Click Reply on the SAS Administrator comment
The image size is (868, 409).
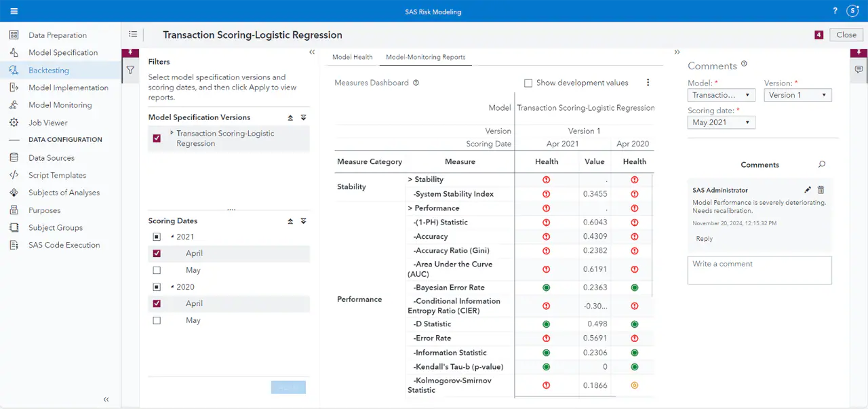pos(704,239)
